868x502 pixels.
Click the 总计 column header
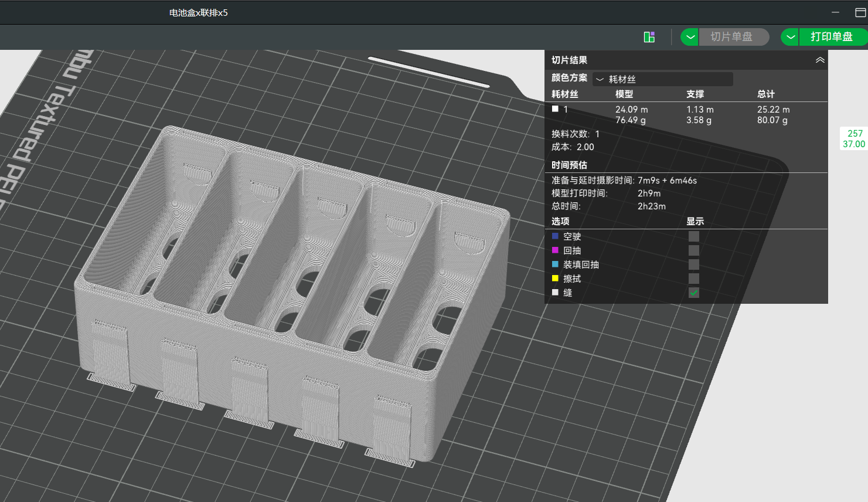coord(765,94)
